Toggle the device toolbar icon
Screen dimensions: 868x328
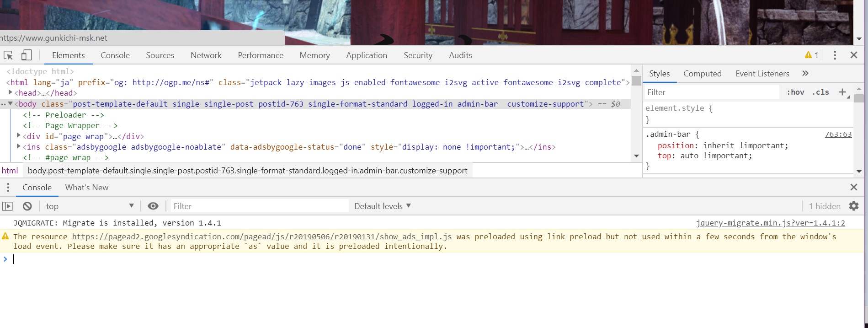coord(27,55)
